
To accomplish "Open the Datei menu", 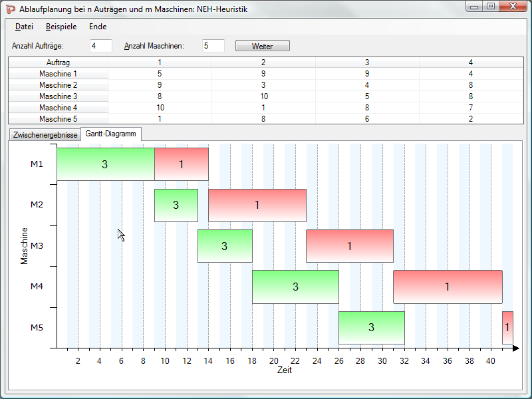I will (x=24, y=27).
